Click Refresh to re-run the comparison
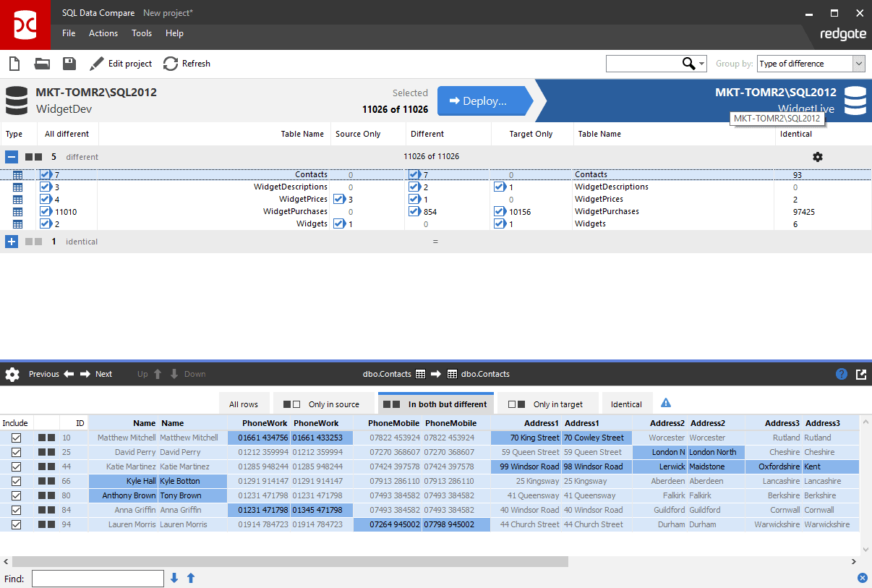 point(187,64)
